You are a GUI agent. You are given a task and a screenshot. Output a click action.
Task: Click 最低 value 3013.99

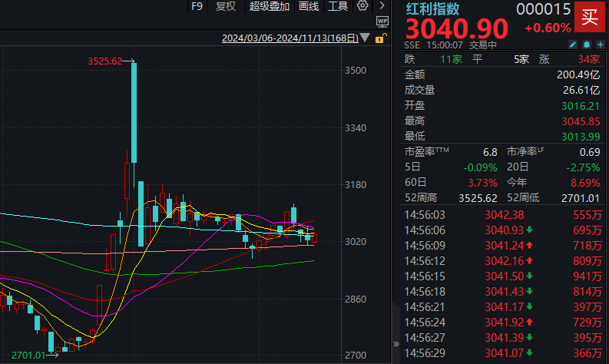(581, 137)
